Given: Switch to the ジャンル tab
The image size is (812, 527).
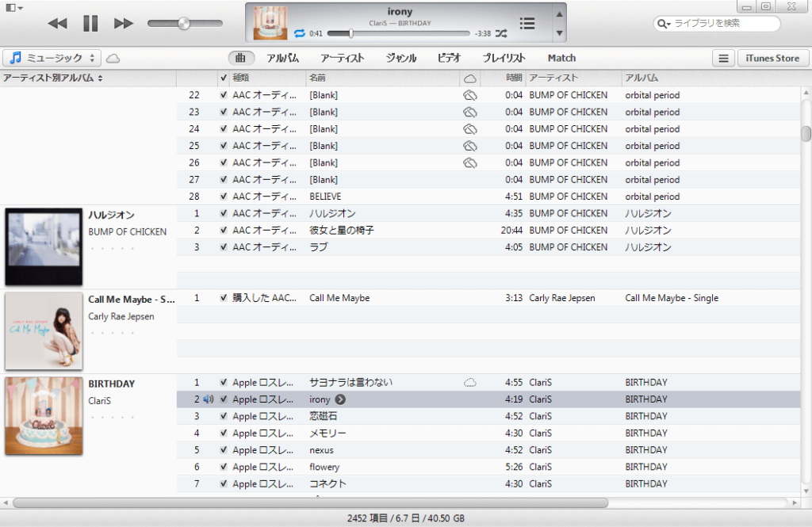Looking at the screenshot, I should click(x=400, y=58).
